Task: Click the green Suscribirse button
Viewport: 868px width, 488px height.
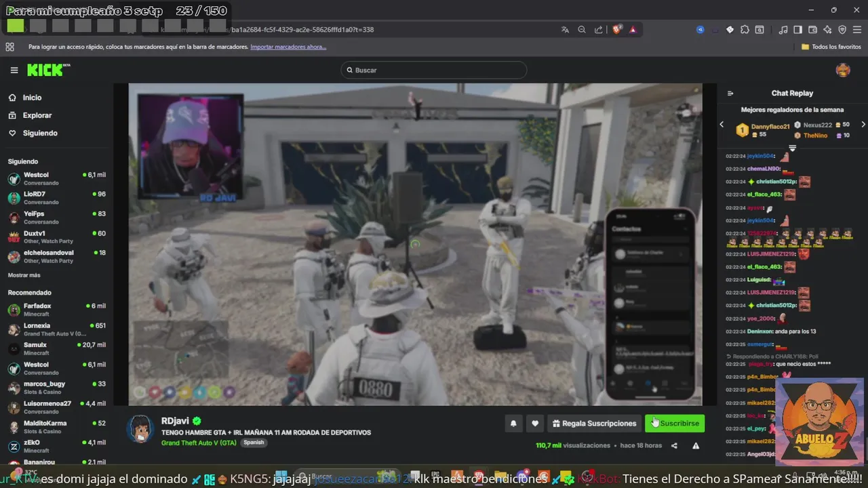Action: (x=675, y=424)
